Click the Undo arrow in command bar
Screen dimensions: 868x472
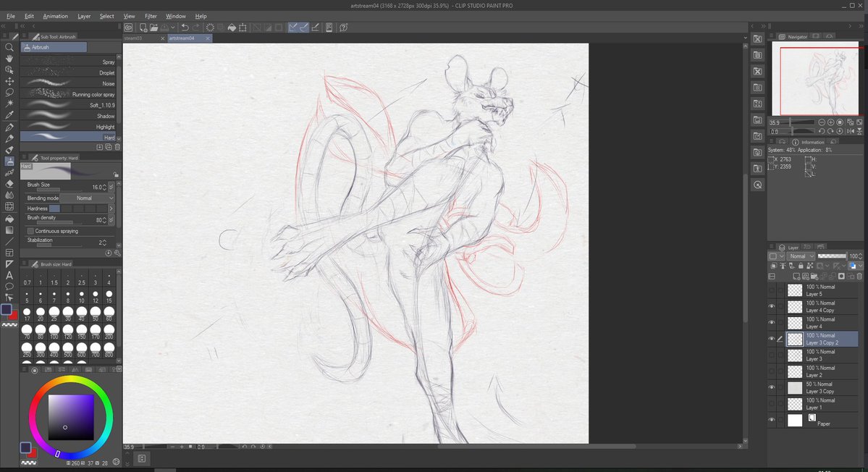(185, 27)
